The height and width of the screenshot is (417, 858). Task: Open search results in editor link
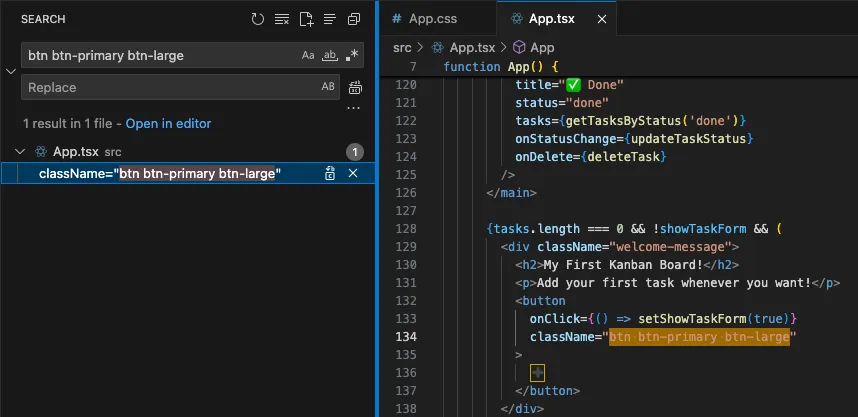pyautogui.click(x=168, y=124)
